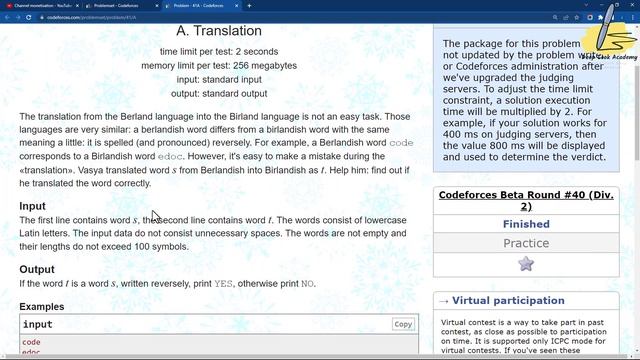This screenshot has height=360, width=640.
Task: Open the Chrome three-dot menu
Action: 633,18
